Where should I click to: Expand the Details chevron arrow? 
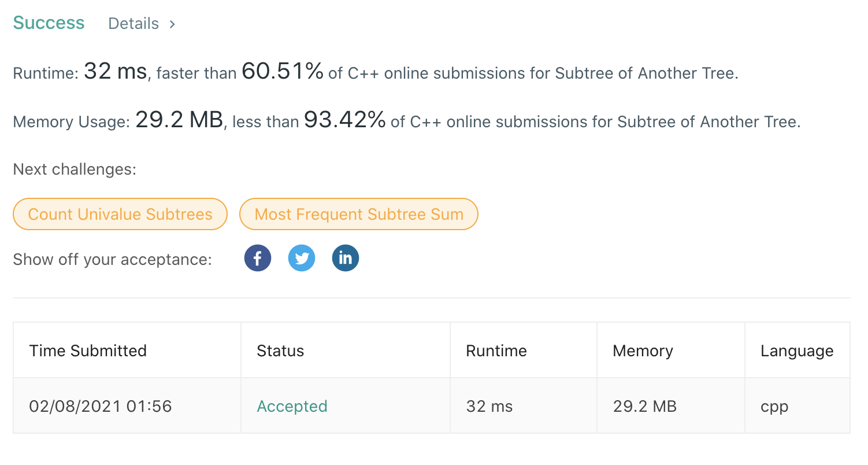[x=172, y=24]
